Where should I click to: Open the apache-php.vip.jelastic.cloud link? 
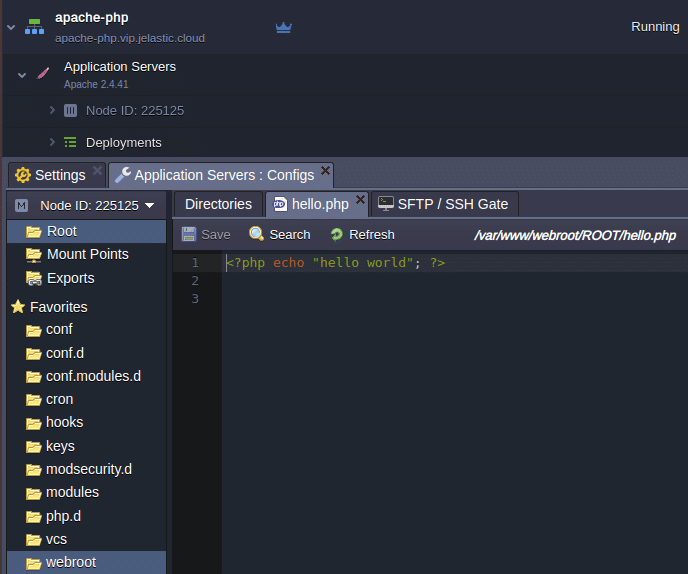[129, 38]
